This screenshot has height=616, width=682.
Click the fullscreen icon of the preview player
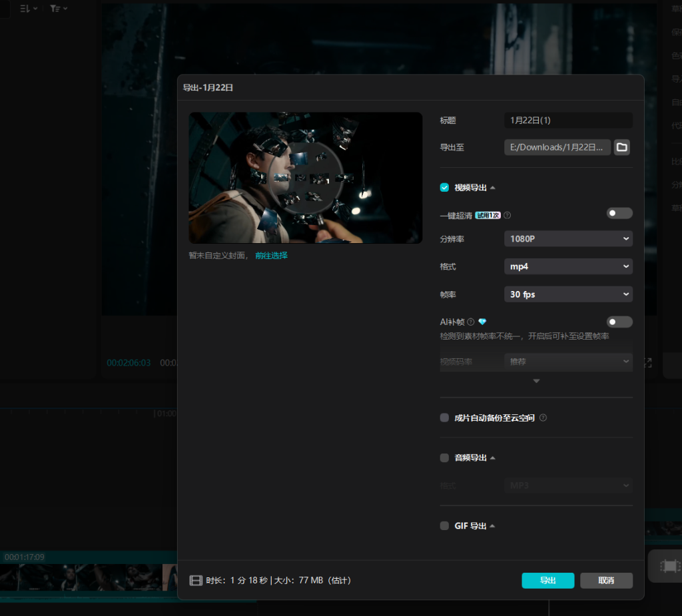tap(647, 363)
